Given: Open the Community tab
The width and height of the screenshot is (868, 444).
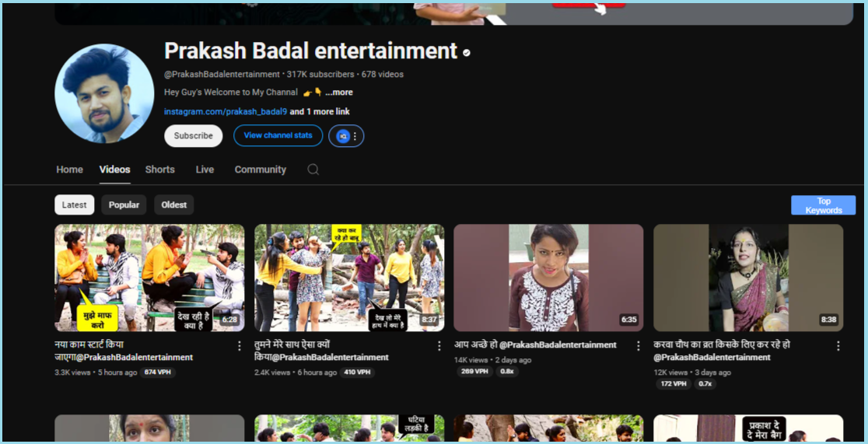Looking at the screenshot, I should (261, 170).
